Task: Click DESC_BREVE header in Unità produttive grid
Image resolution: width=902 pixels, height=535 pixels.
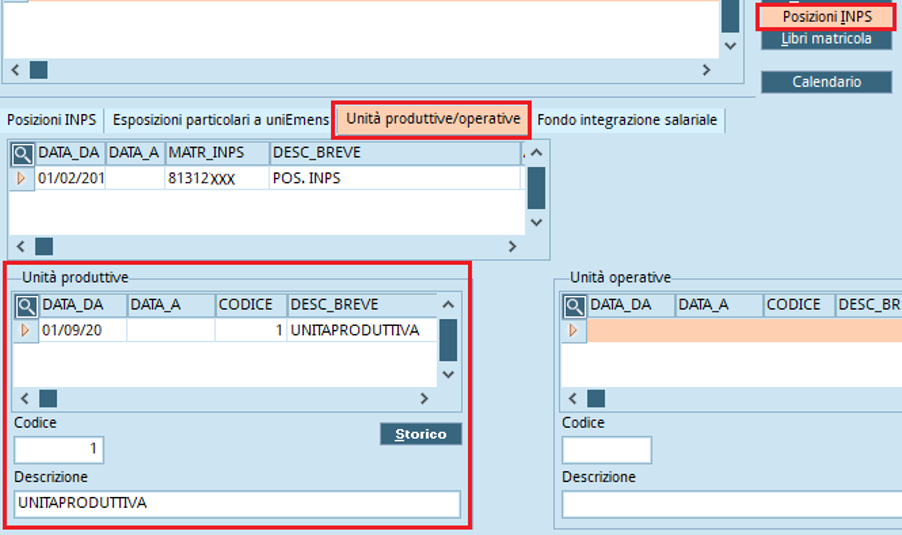Action: (362, 305)
